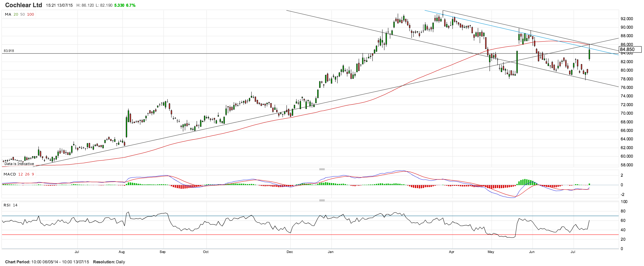644x266 pixels.
Task: Click the H: 86.120 high value
Action: click(85, 5)
